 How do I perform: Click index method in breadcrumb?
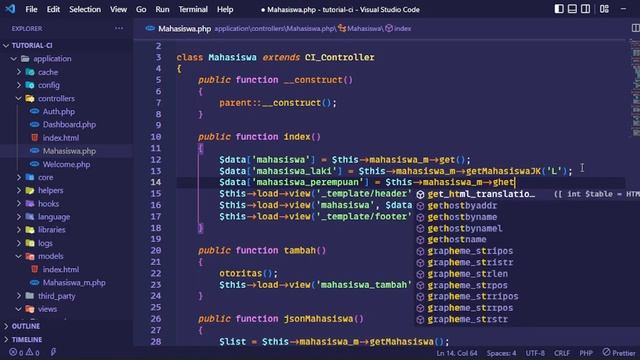coord(398,29)
